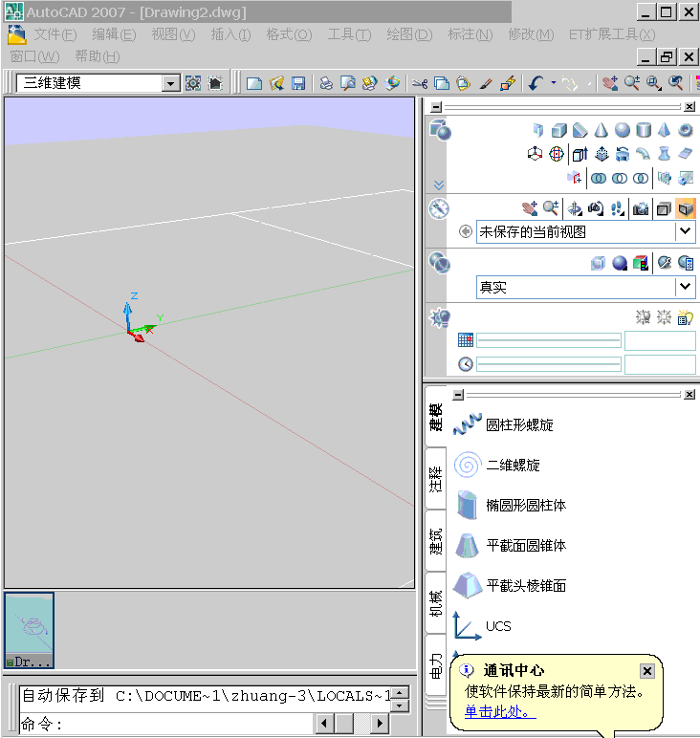Screen dimensions: 700x738
Task: Select the Torus solid tool
Action: [686, 130]
